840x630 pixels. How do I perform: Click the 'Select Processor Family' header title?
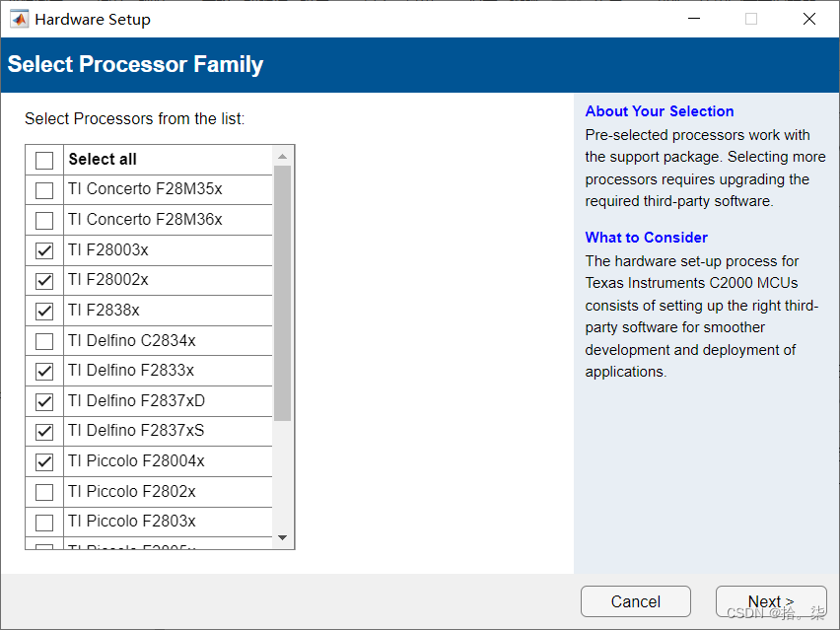click(135, 64)
